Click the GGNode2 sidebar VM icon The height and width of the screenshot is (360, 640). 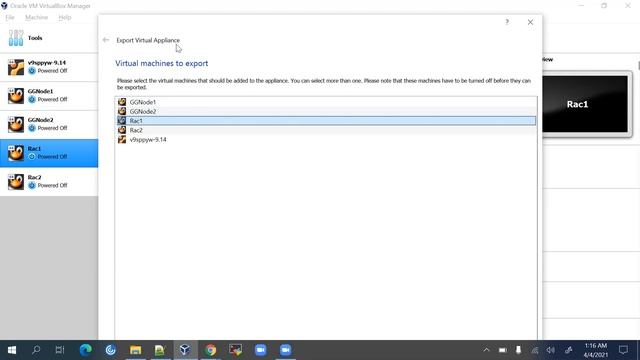coord(16,124)
